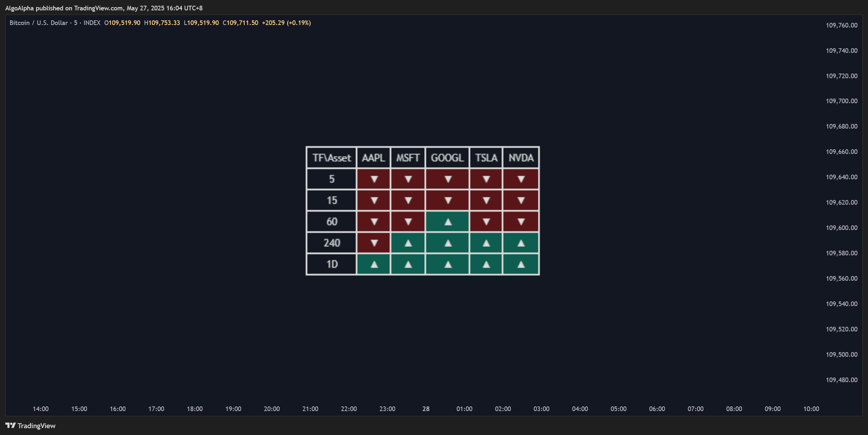Click the 14:00 time axis label
Viewport: 868px width, 435px height.
(41, 409)
